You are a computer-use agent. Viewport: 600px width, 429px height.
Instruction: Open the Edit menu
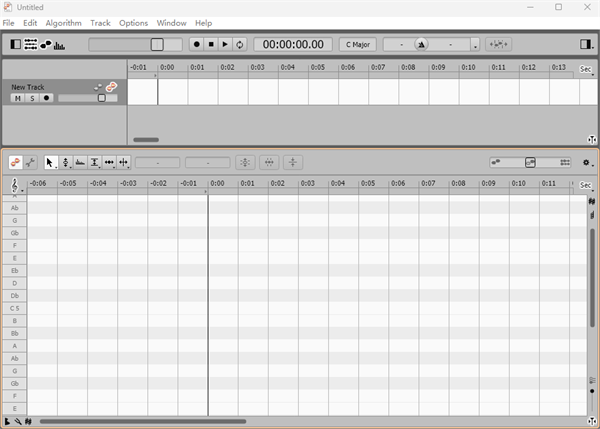point(30,23)
